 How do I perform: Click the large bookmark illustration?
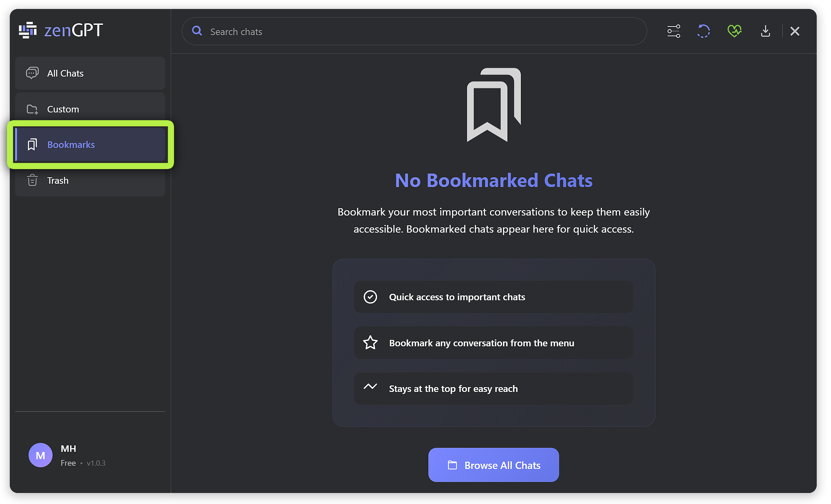click(494, 105)
